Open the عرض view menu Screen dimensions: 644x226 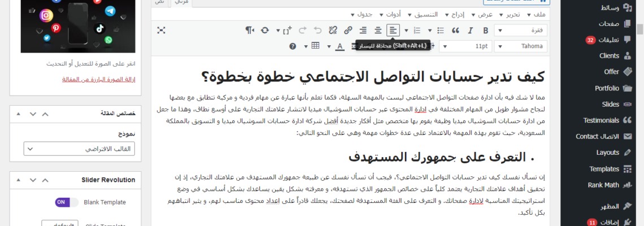481,14
